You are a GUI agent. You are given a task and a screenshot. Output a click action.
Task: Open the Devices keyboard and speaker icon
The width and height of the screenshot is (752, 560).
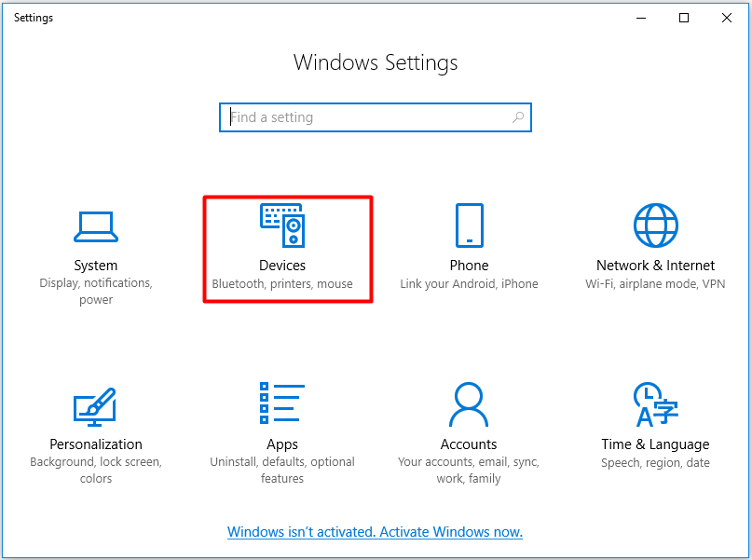(282, 225)
